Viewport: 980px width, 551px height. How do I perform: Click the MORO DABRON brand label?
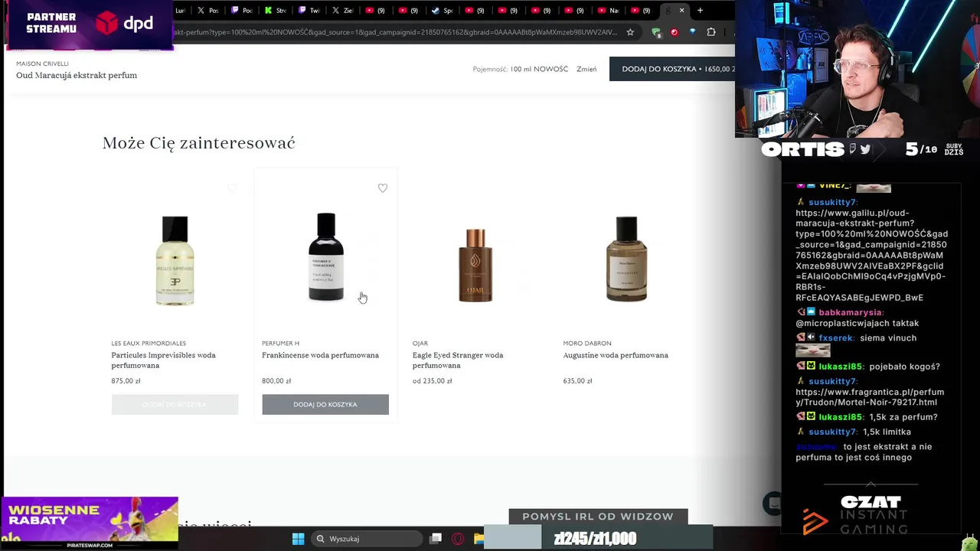click(587, 344)
